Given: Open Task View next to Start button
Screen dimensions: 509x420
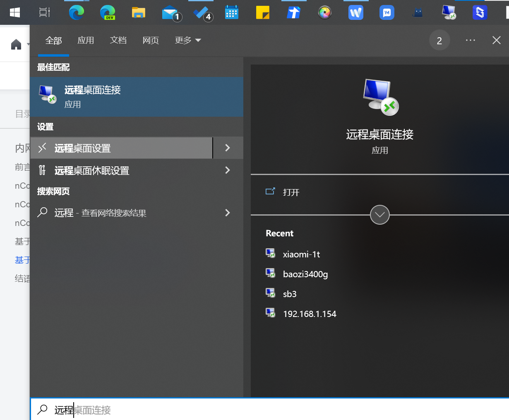Looking at the screenshot, I should (44, 12).
